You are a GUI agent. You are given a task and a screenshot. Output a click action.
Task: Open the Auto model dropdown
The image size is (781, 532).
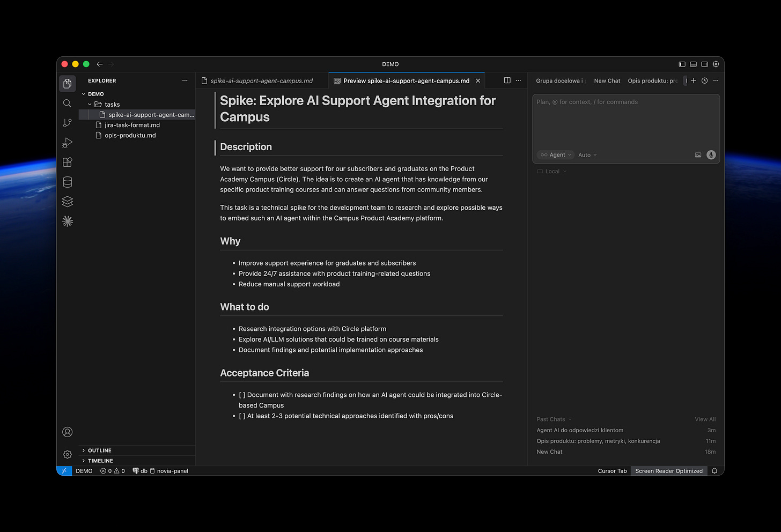click(587, 155)
